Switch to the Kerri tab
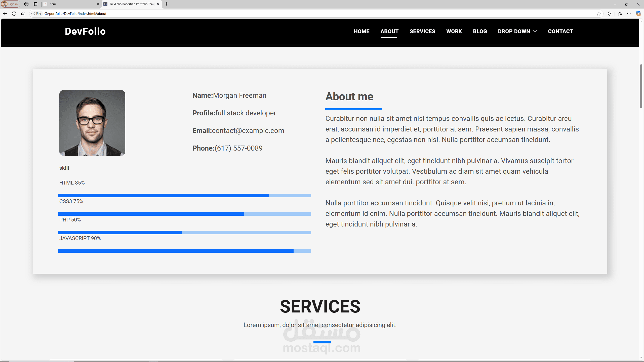 pos(71,4)
